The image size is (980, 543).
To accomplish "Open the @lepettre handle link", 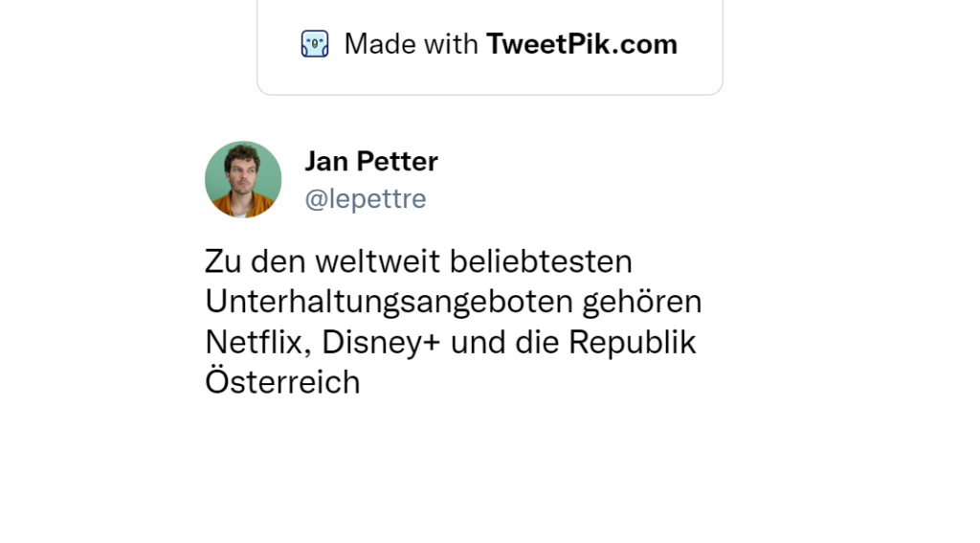I will [x=365, y=198].
